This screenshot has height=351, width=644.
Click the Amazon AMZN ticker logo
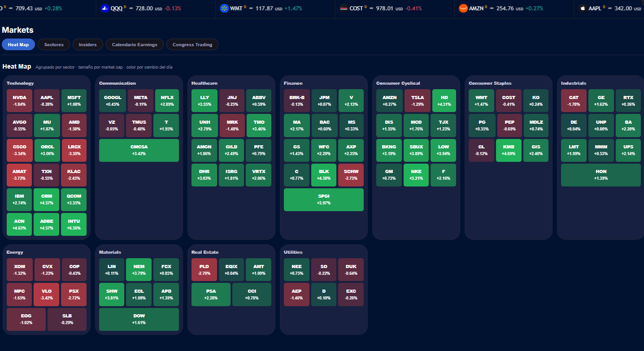point(463,8)
